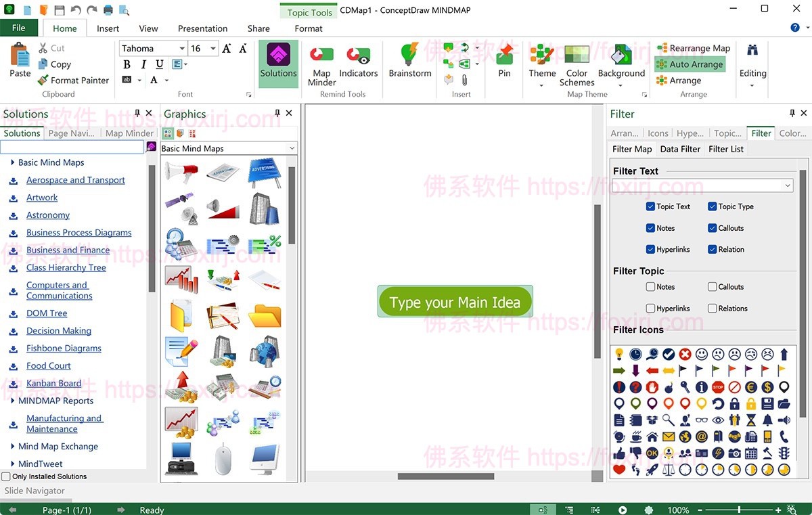Expand the MINDMAP Reports tree item
812x515 pixels.
coord(13,401)
